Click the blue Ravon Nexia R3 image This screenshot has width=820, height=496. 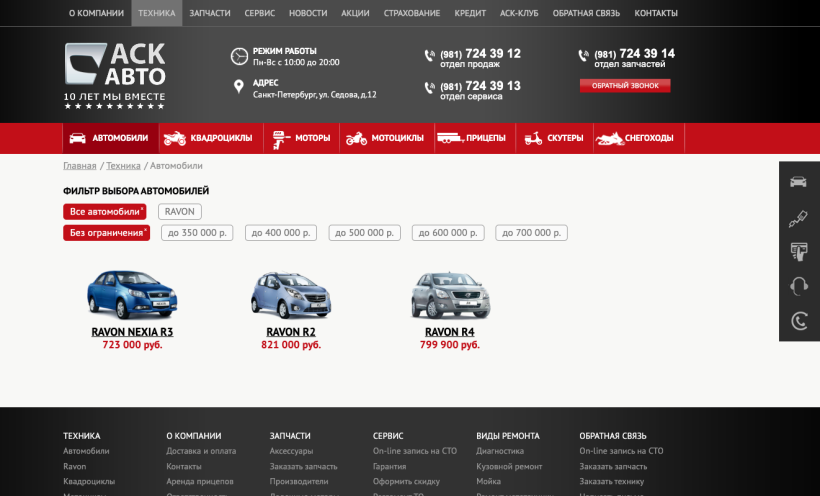point(132,295)
